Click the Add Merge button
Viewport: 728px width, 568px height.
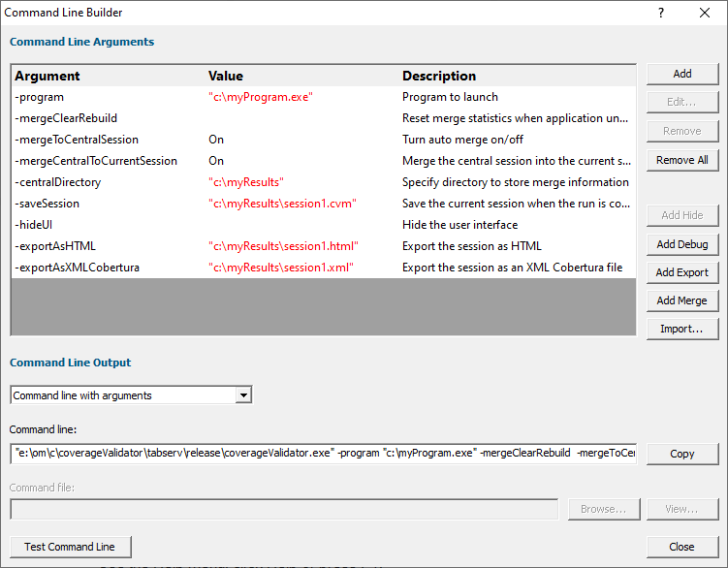click(682, 300)
